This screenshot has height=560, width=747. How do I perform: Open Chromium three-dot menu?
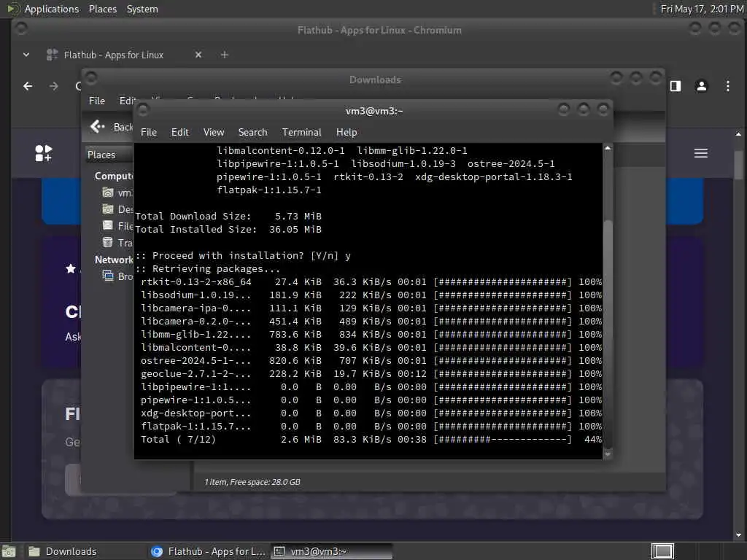coord(727,86)
